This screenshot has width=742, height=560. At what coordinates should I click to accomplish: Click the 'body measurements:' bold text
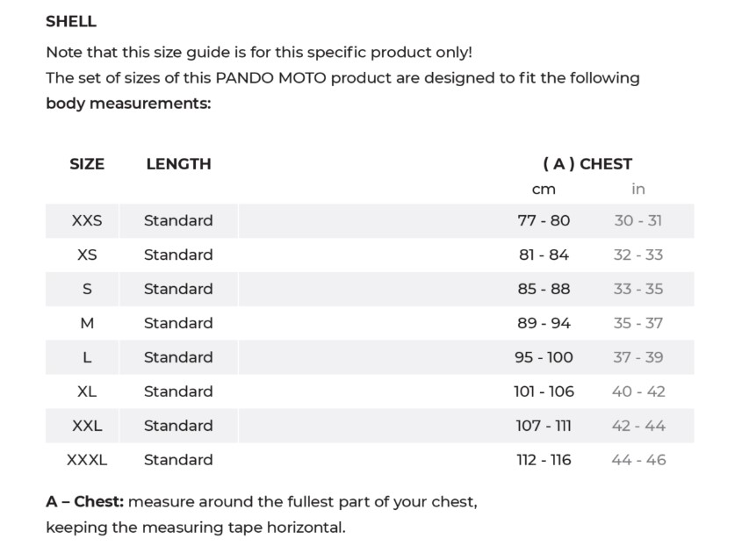128,104
